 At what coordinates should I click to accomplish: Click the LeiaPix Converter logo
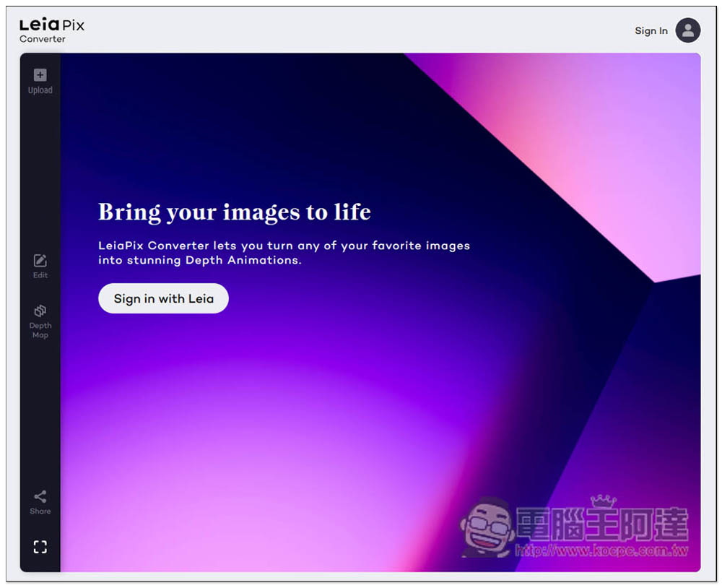click(51, 30)
